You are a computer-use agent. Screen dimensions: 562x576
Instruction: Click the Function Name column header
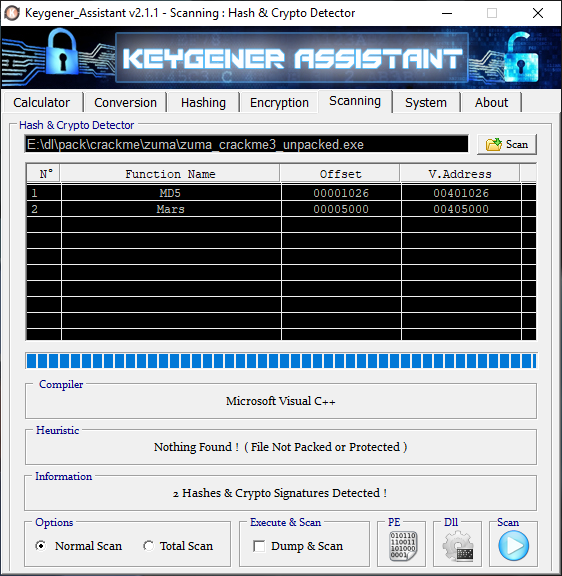pyautogui.click(x=170, y=173)
